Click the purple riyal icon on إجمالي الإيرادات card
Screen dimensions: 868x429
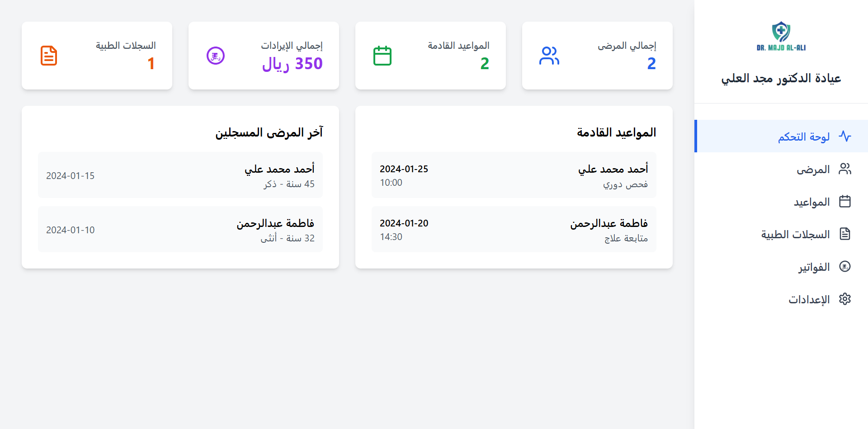(216, 55)
